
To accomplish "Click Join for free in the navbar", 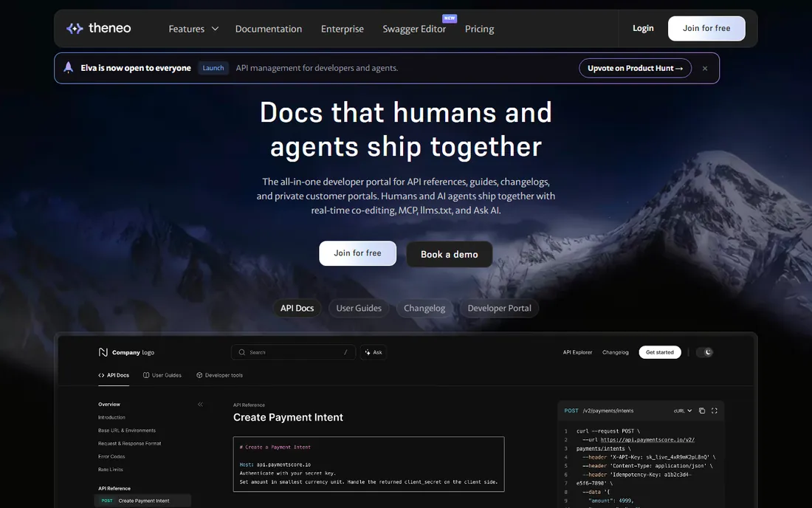I will 706,29.
